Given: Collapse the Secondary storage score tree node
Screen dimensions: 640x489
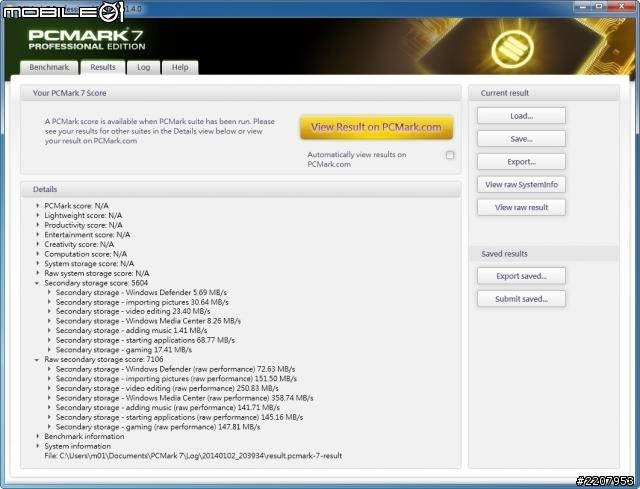Looking at the screenshot, I should [38, 283].
